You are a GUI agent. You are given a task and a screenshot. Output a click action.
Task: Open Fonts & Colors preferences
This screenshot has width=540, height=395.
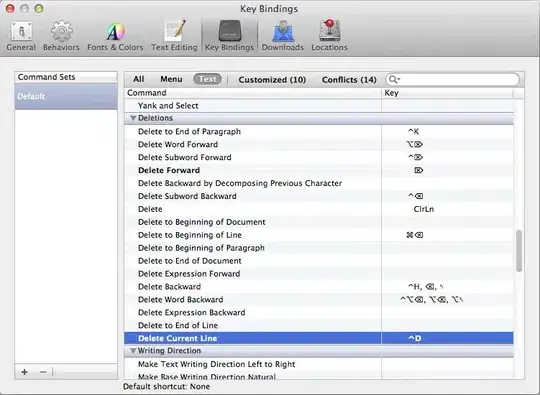point(115,36)
